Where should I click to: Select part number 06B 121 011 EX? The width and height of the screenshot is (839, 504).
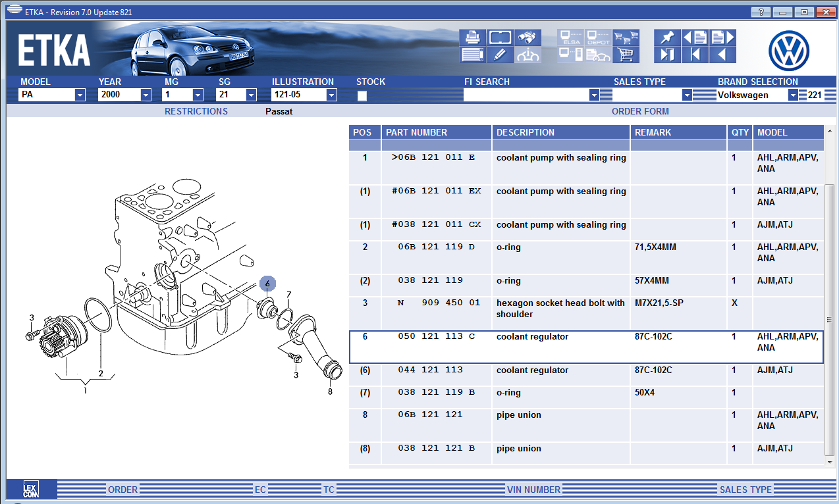(x=436, y=191)
